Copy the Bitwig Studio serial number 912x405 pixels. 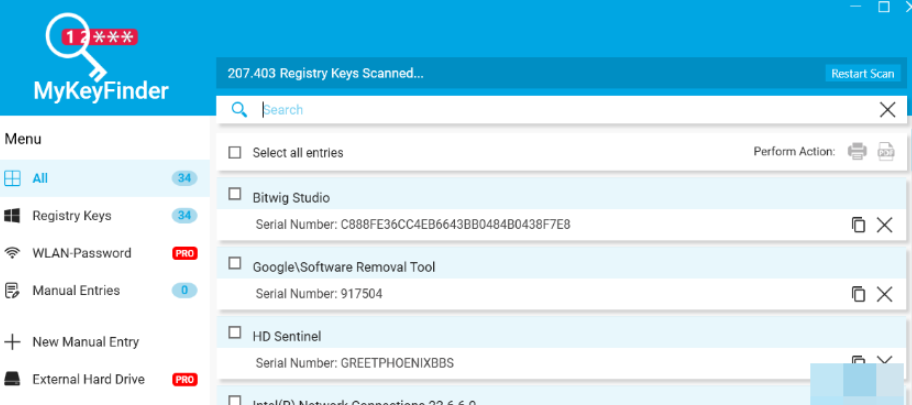pos(858,225)
